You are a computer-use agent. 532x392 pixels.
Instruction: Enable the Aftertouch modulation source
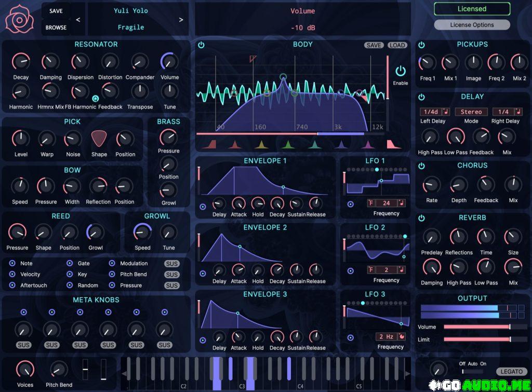coord(11,285)
